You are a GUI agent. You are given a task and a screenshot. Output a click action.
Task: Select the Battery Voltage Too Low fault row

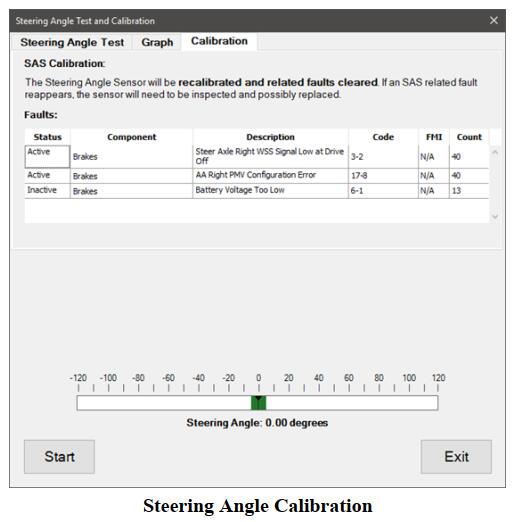tap(256, 191)
